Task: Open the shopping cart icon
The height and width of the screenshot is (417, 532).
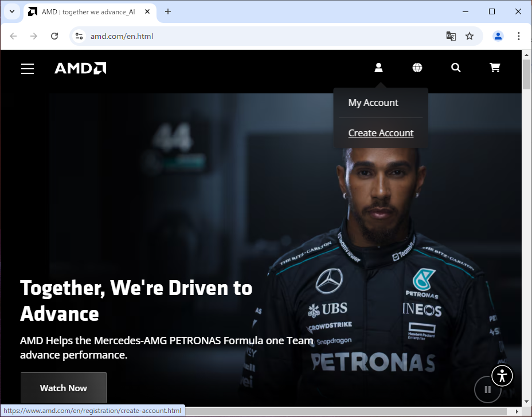Action: click(495, 68)
